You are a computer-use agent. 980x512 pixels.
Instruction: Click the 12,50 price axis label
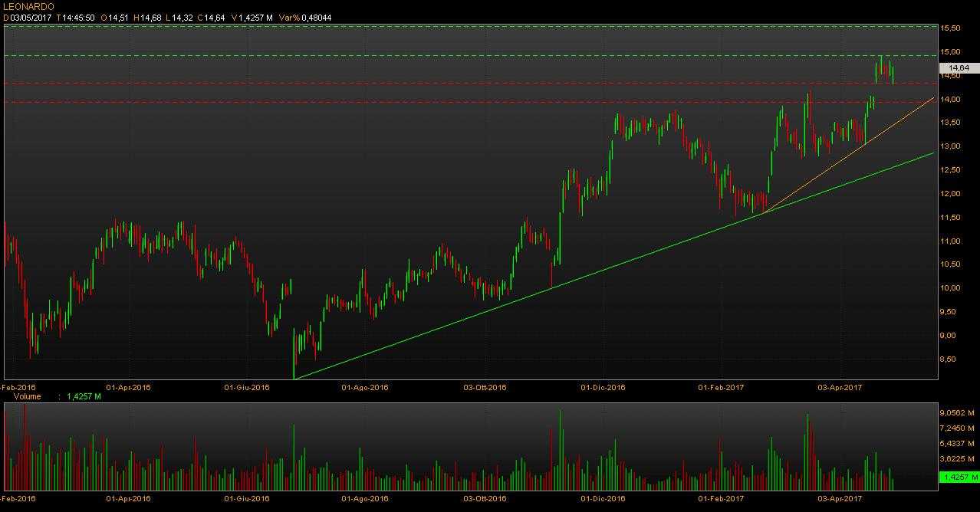click(x=951, y=170)
